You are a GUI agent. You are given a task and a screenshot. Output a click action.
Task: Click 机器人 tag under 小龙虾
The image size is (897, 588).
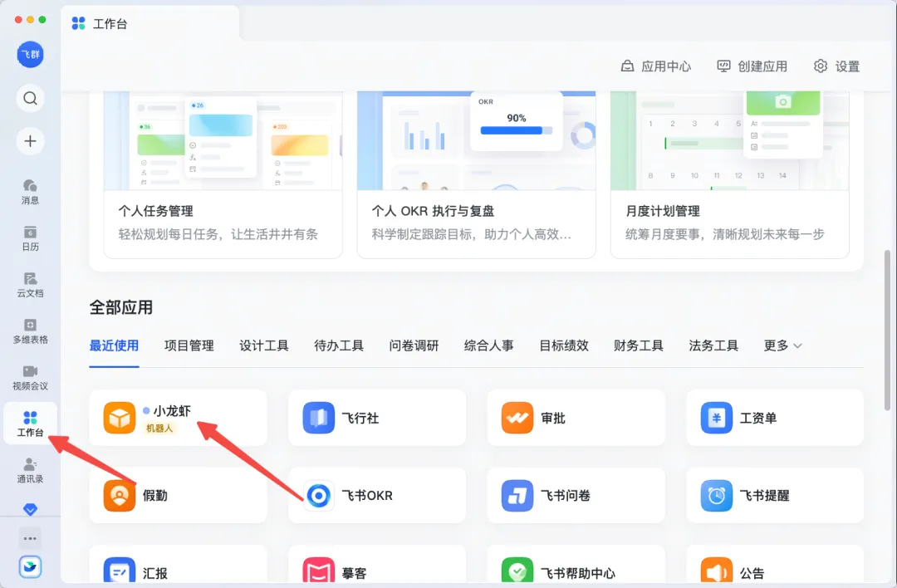click(x=159, y=428)
